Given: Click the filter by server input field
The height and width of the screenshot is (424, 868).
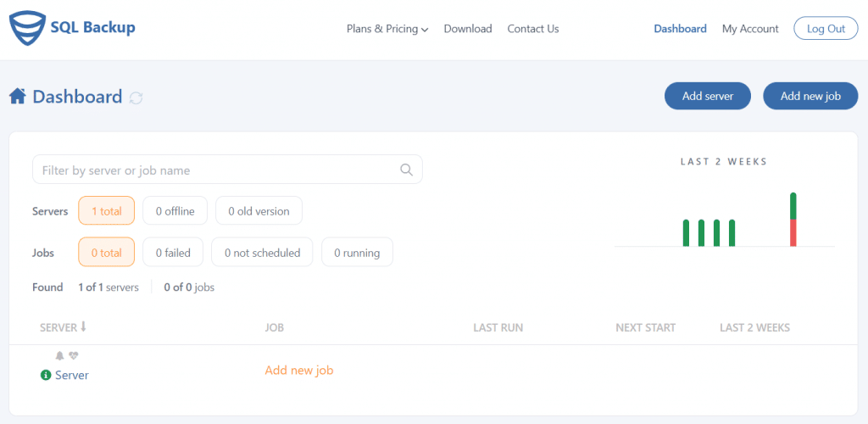Looking at the screenshot, I should pos(227,170).
